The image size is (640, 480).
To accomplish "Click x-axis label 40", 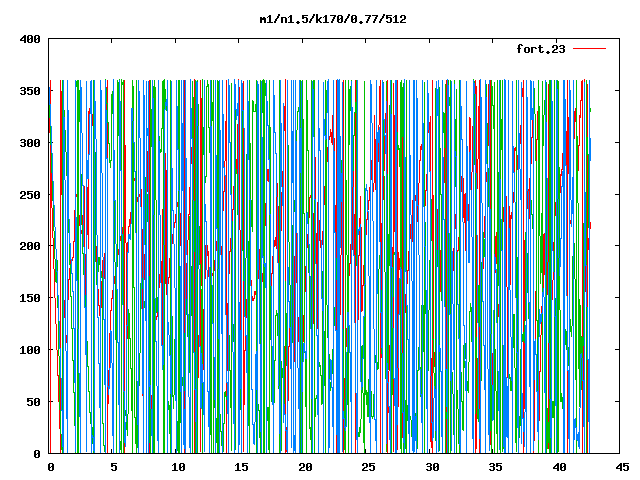I will (x=559, y=467).
